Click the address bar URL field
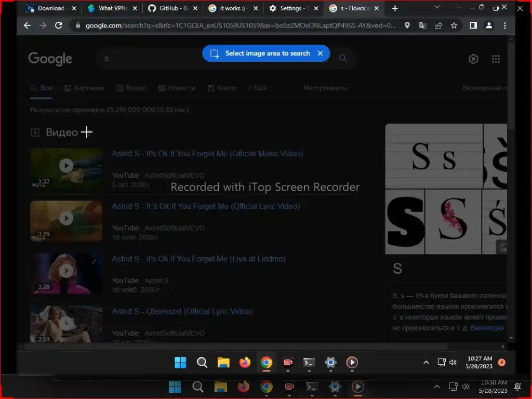Screen dimensions: 532x399 [x=240, y=25]
